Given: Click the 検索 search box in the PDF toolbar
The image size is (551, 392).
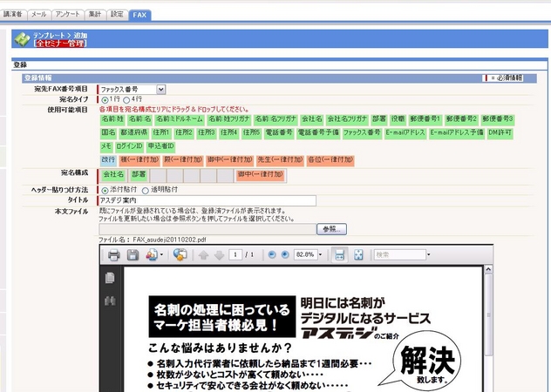Looking at the screenshot, I should point(400,254).
